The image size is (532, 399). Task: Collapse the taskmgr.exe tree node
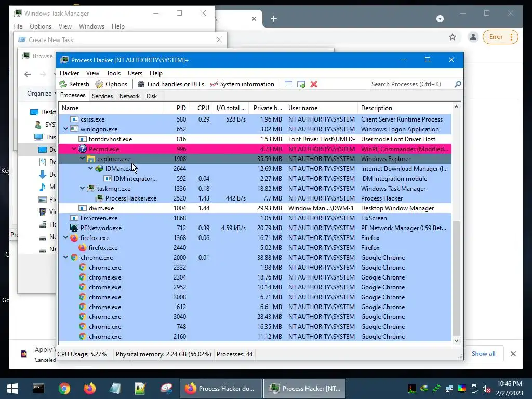pyautogui.click(x=83, y=188)
